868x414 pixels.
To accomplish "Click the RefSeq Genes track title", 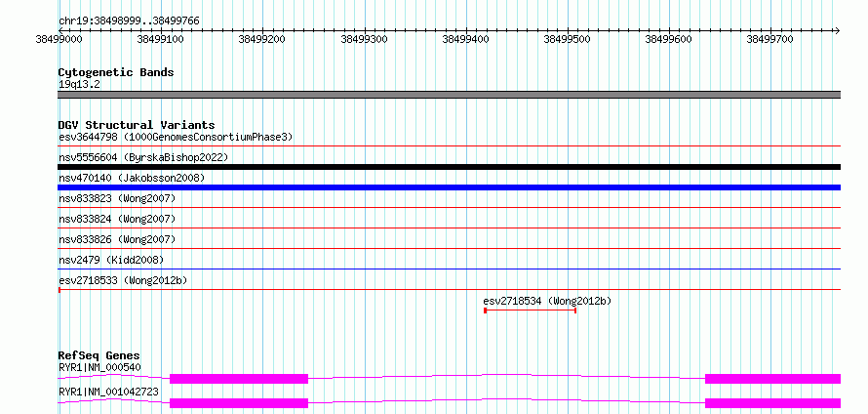I will click(99, 355).
